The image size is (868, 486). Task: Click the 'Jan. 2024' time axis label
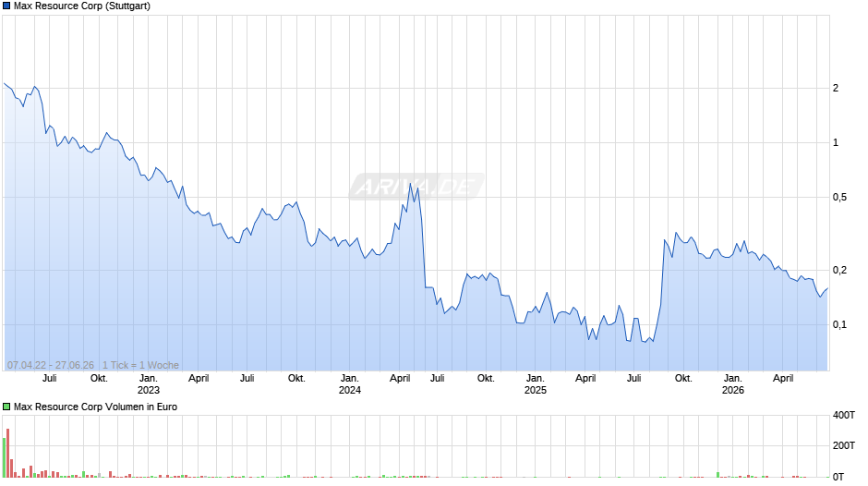coord(350,384)
